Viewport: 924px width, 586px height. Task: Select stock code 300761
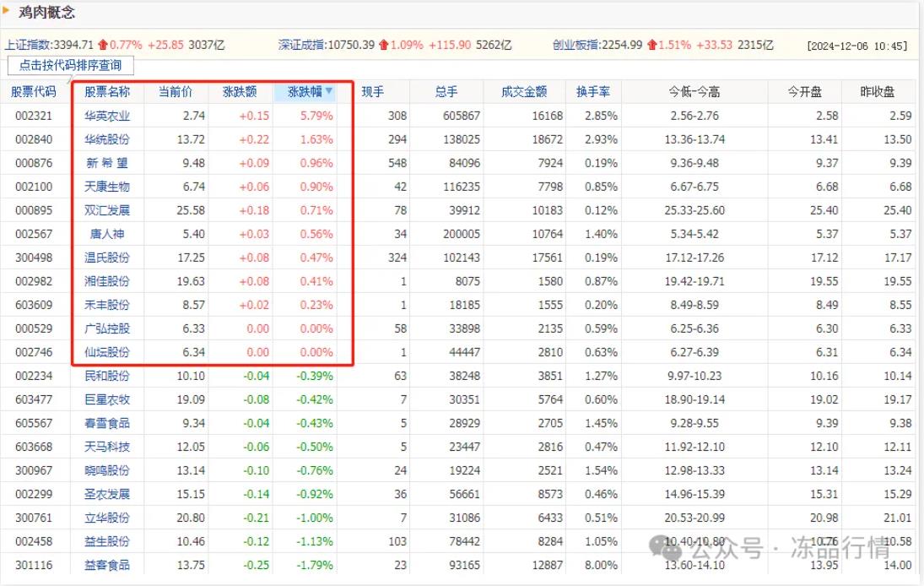[34, 518]
